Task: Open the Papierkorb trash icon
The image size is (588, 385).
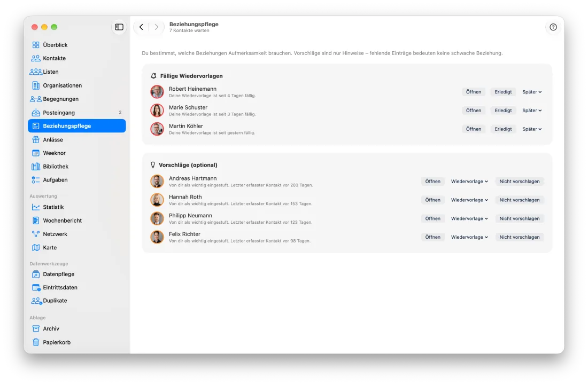Action: coord(36,342)
